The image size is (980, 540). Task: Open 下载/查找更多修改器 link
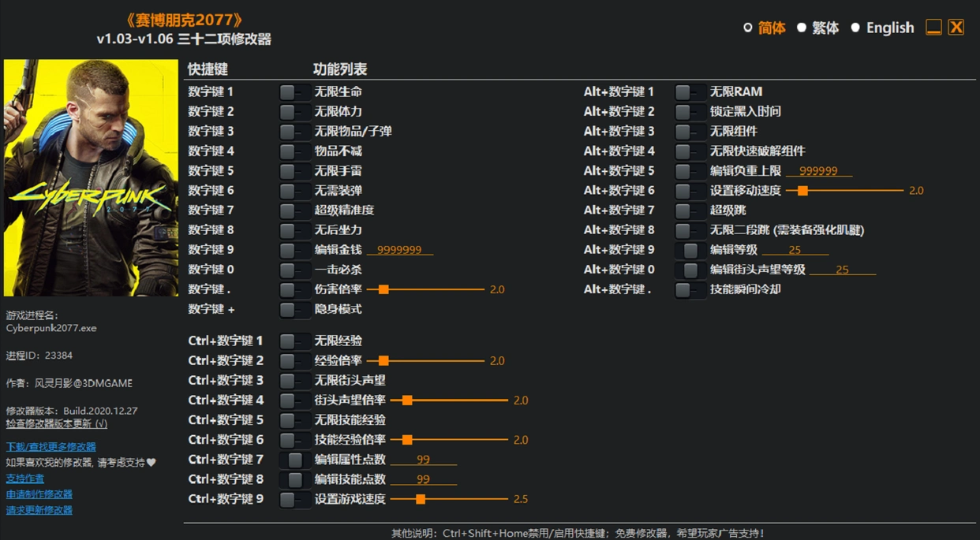[51, 447]
